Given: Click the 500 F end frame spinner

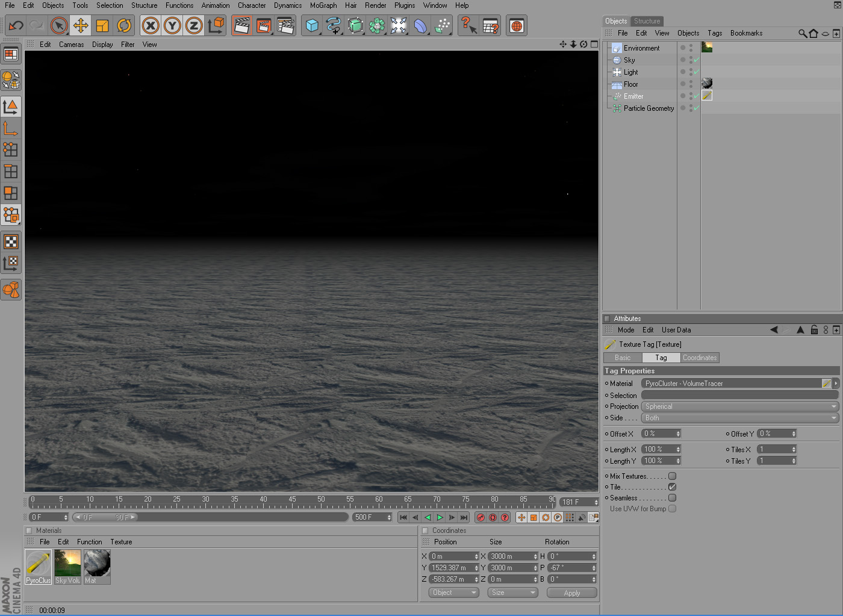Looking at the screenshot, I should (x=389, y=517).
